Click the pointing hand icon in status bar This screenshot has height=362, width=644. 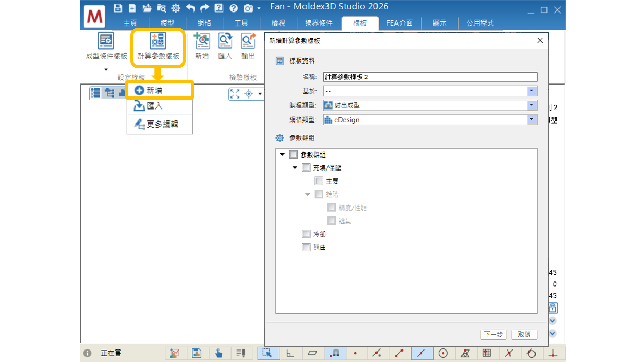pyautogui.click(x=219, y=353)
